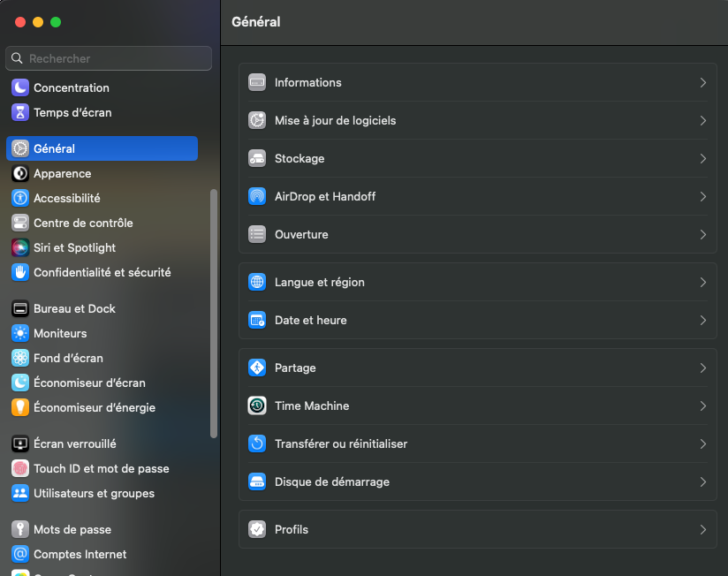Select the Touch ID et mot de passe icon
Screen dimensions: 728x576
21,468
